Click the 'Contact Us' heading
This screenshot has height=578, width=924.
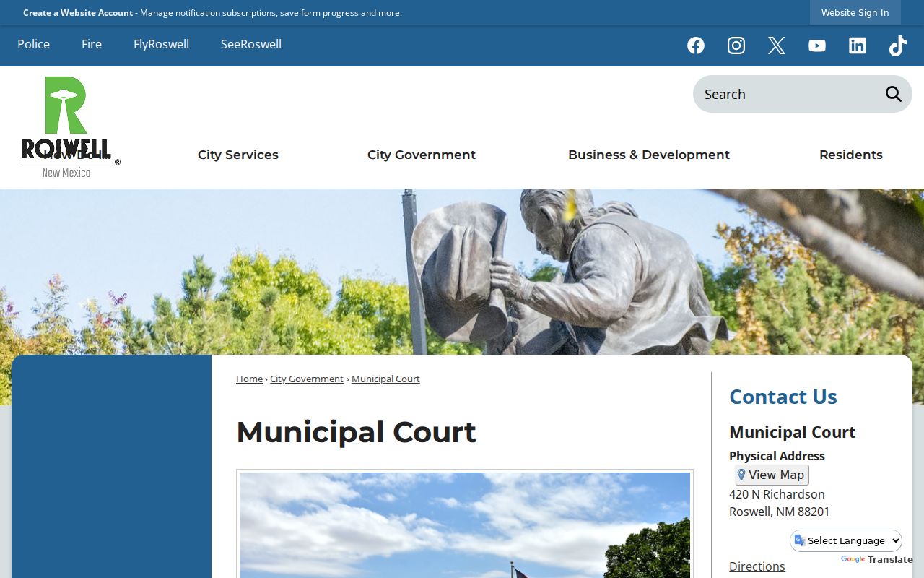[783, 397]
